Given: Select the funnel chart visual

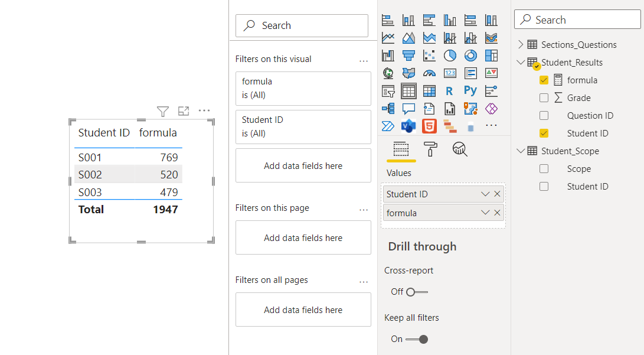Looking at the screenshot, I should point(408,56).
